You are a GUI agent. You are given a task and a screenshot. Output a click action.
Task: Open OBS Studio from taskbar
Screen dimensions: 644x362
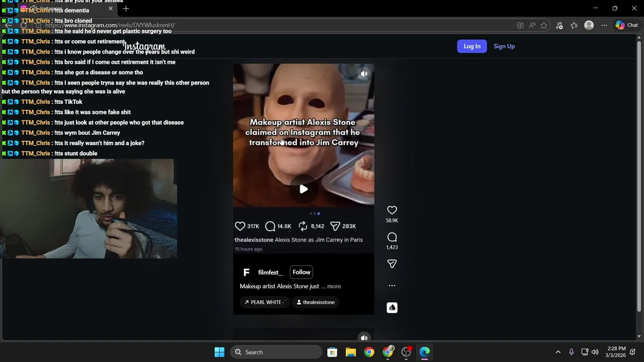pyautogui.click(x=407, y=352)
